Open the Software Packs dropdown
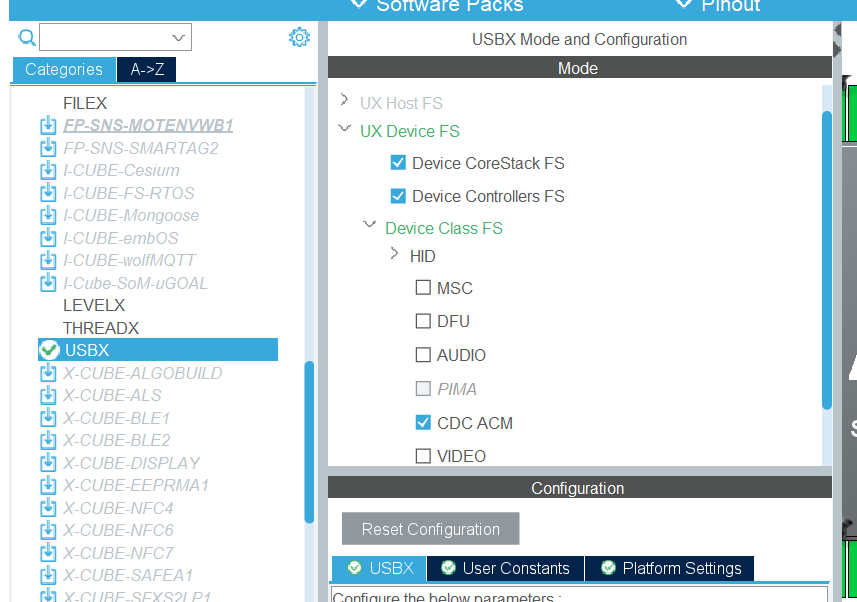The height and width of the screenshot is (602, 857). tap(436, 5)
